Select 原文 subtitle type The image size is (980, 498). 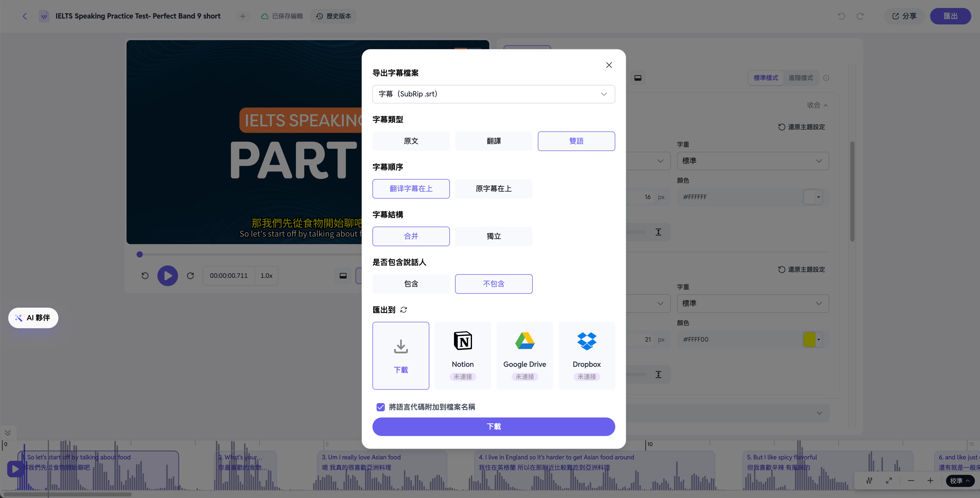pyautogui.click(x=411, y=141)
